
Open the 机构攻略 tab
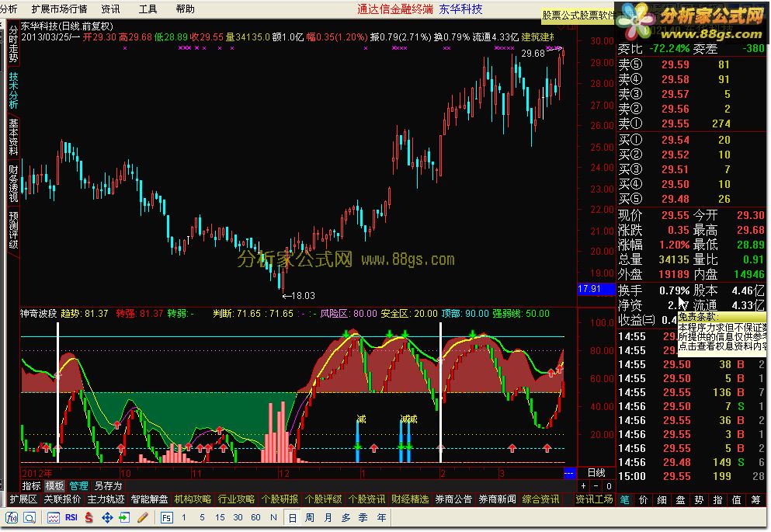pyautogui.click(x=193, y=499)
